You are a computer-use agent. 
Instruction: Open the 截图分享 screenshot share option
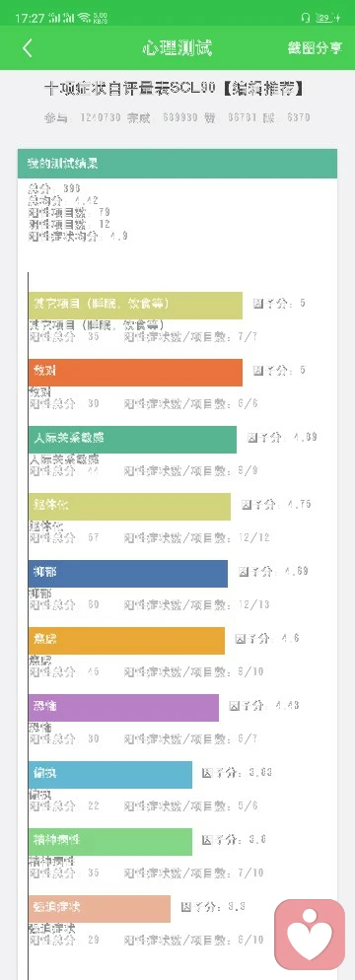click(x=315, y=48)
